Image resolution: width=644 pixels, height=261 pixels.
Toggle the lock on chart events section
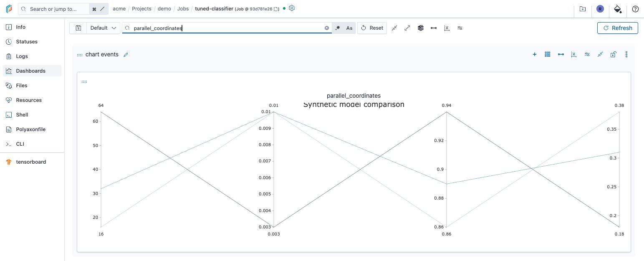coord(613,54)
